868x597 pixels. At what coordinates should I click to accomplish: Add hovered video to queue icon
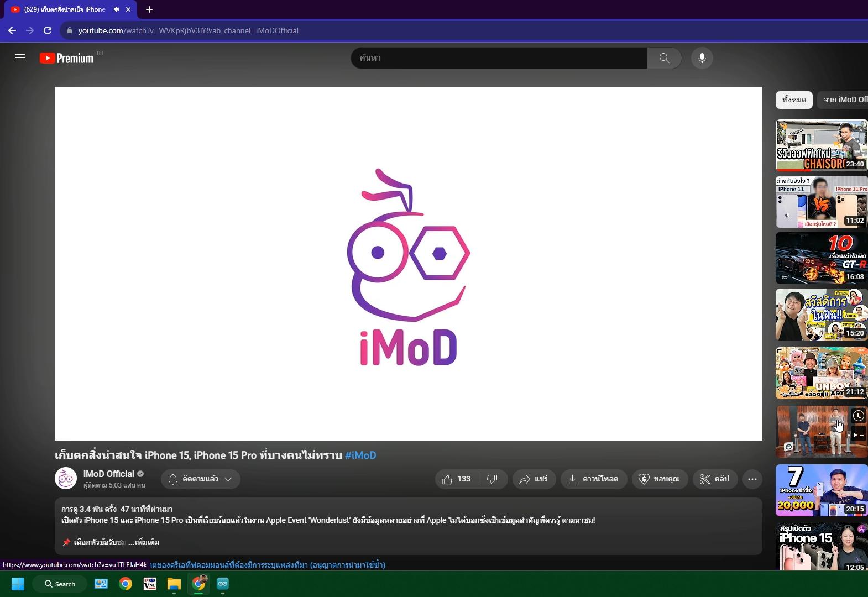[858, 434]
